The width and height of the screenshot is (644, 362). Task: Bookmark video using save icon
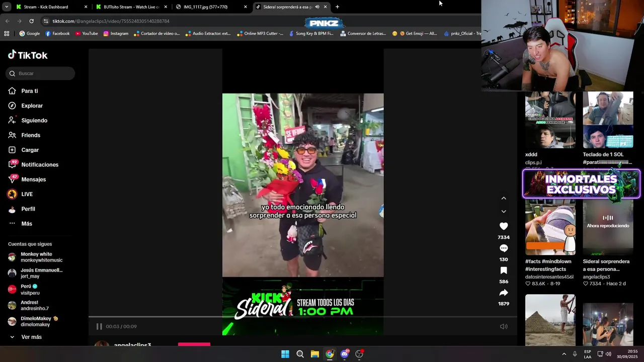504,270
